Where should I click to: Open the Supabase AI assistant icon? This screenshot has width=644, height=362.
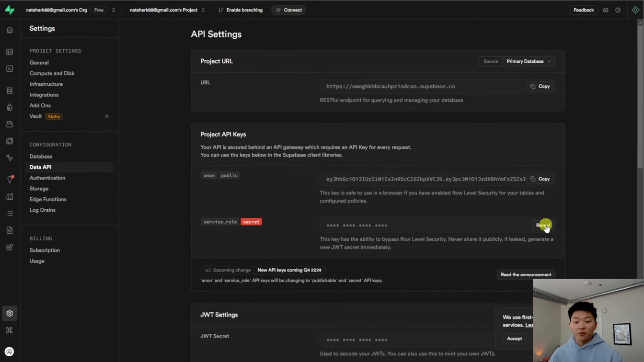[x=635, y=10]
